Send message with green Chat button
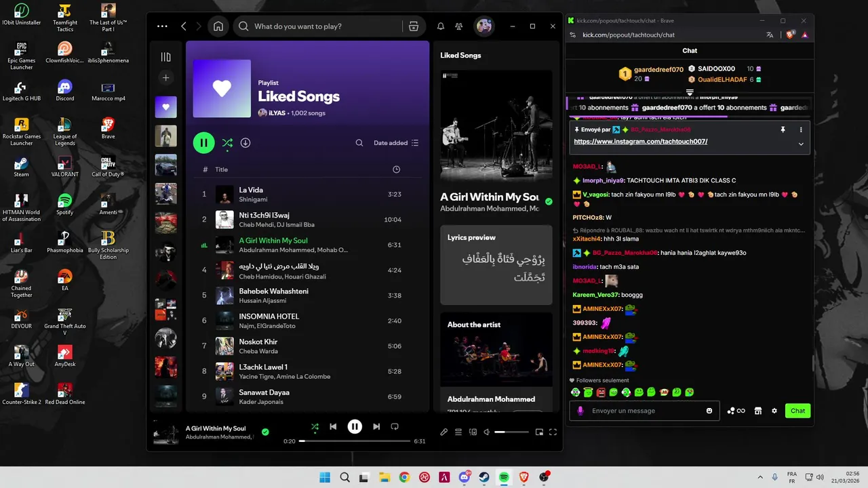This screenshot has width=868, height=488. [798, 411]
